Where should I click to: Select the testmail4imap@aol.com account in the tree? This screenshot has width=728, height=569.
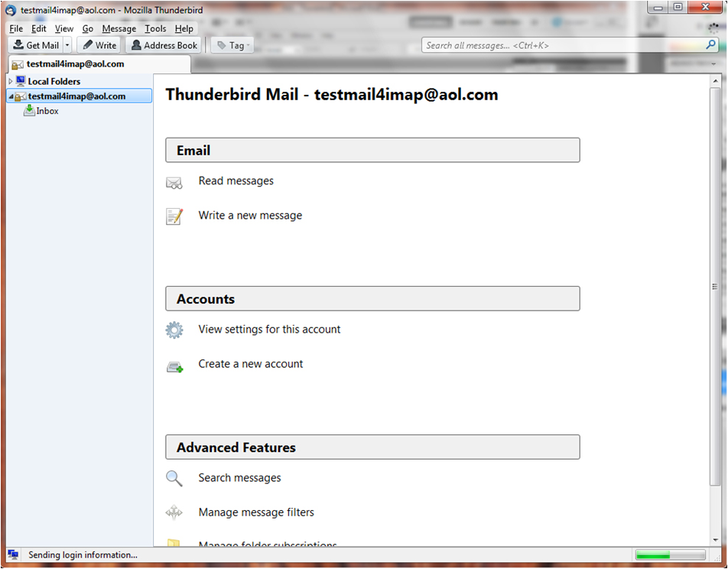click(80, 96)
